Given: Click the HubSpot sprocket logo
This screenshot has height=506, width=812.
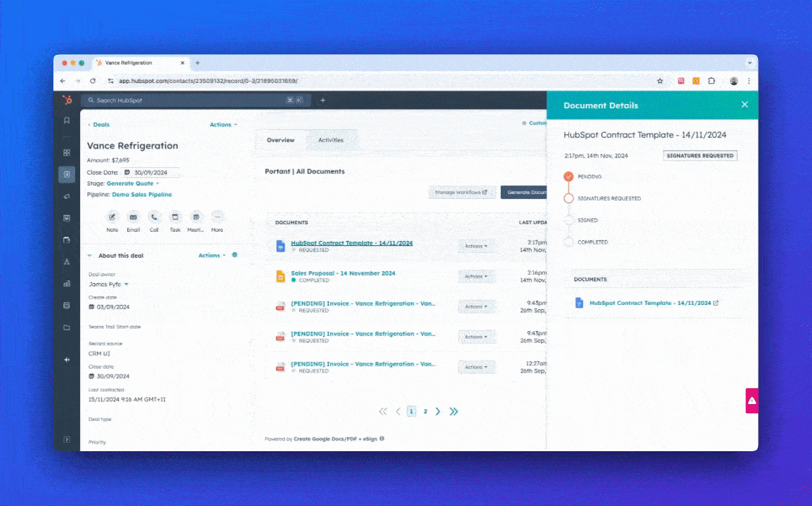Looking at the screenshot, I should click(67, 100).
